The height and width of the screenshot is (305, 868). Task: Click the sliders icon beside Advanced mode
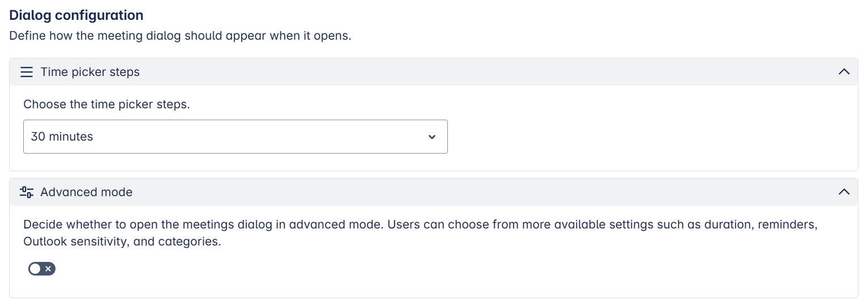click(x=27, y=192)
